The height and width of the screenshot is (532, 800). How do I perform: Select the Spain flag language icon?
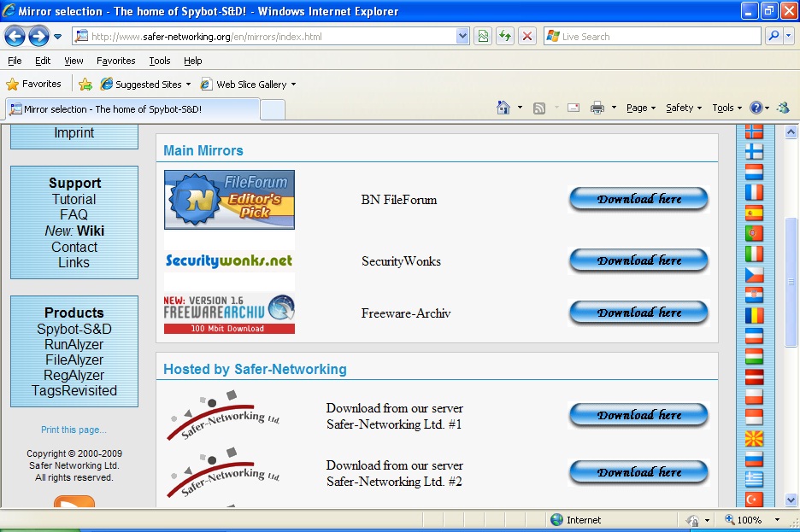754,213
